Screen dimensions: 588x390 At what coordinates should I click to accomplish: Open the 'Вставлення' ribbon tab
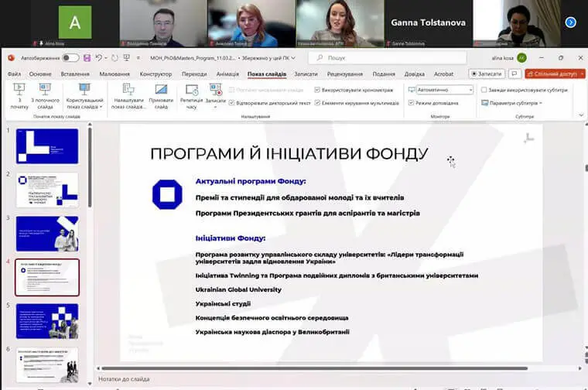75,74
